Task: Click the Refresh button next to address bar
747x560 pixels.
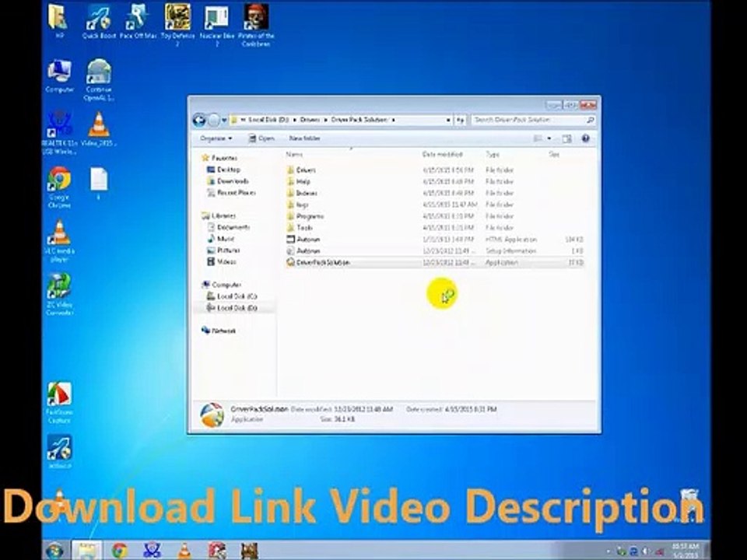Action: [460, 120]
